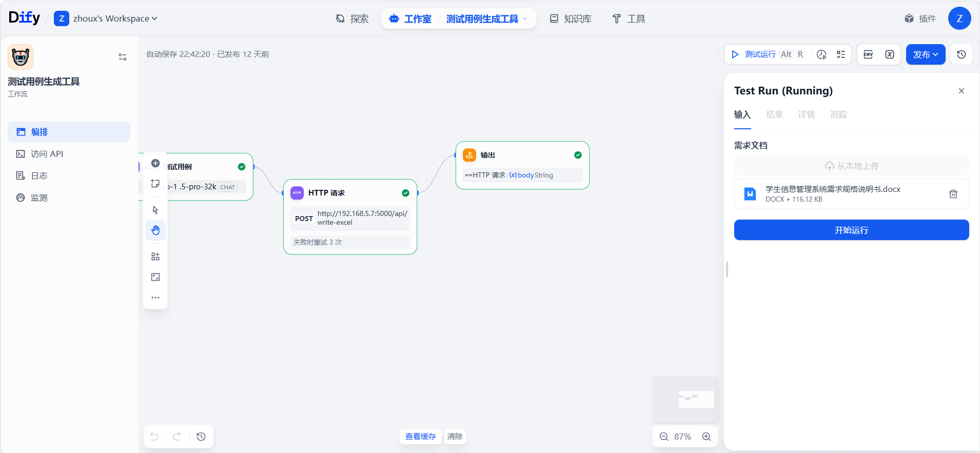
Task: Click the undo arrow icon
Action: [154, 437]
